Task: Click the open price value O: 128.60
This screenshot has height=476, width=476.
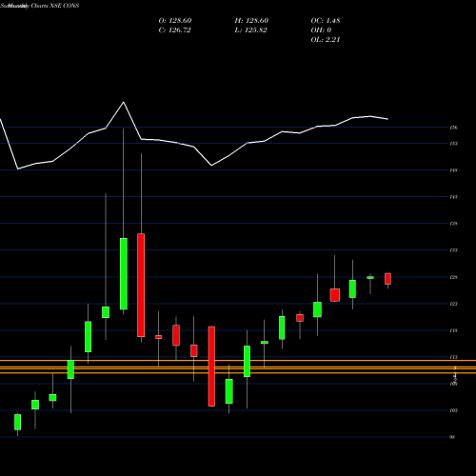Action: (175, 21)
